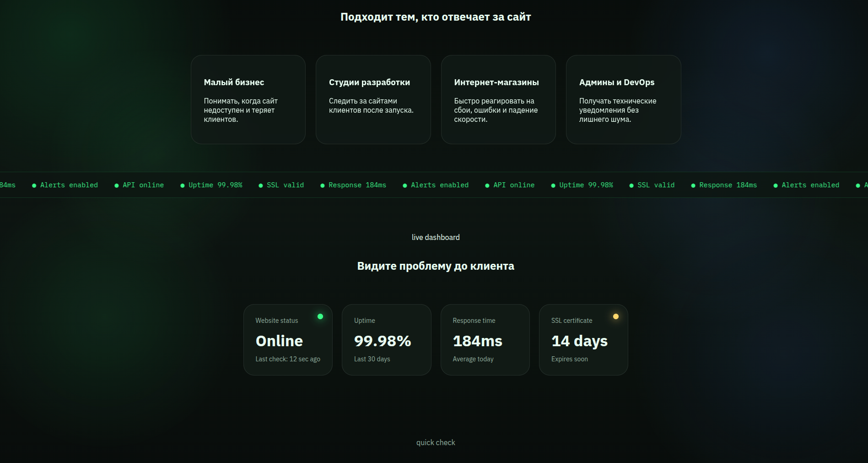Select the Админы и DevOps card
This screenshot has width=868, height=463.
tap(624, 100)
